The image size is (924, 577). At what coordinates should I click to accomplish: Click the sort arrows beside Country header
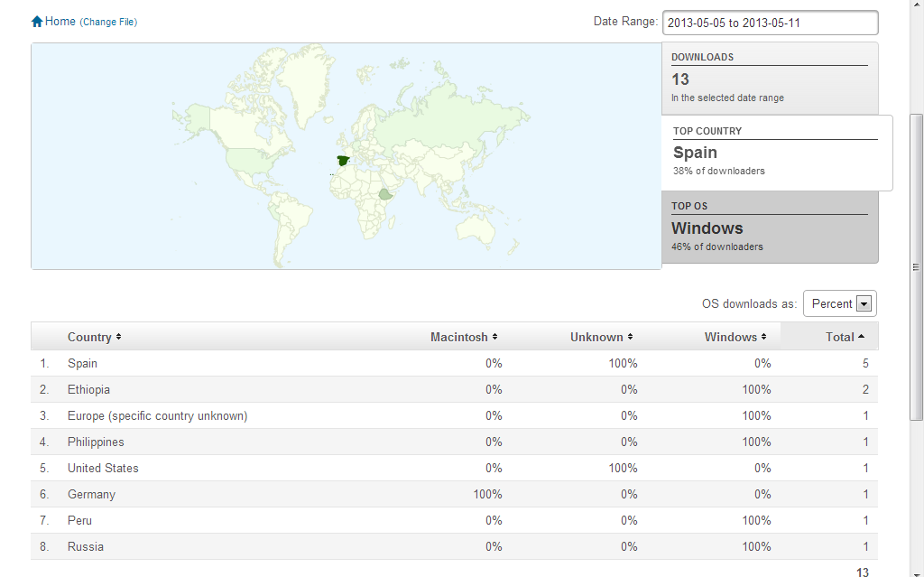tap(118, 336)
